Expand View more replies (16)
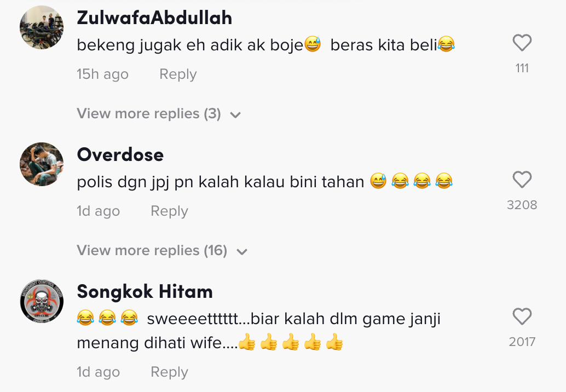This screenshot has height=392, width=566. point(162,251)
